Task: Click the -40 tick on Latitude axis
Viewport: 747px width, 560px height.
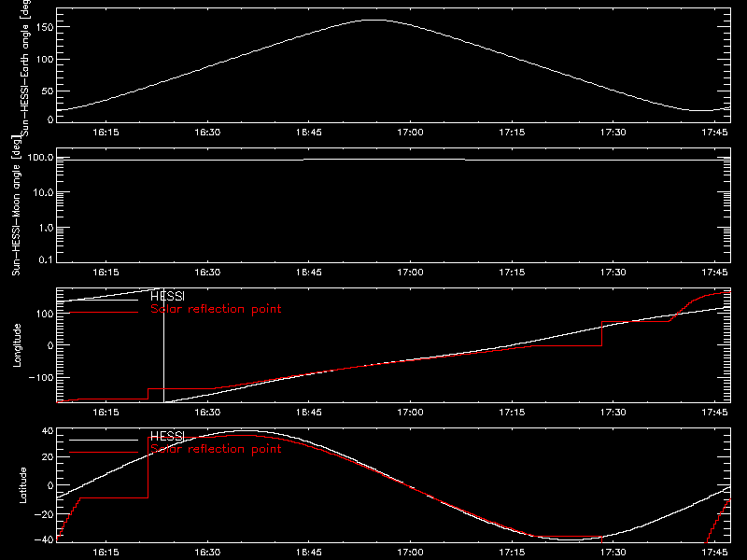Action: 44,540
